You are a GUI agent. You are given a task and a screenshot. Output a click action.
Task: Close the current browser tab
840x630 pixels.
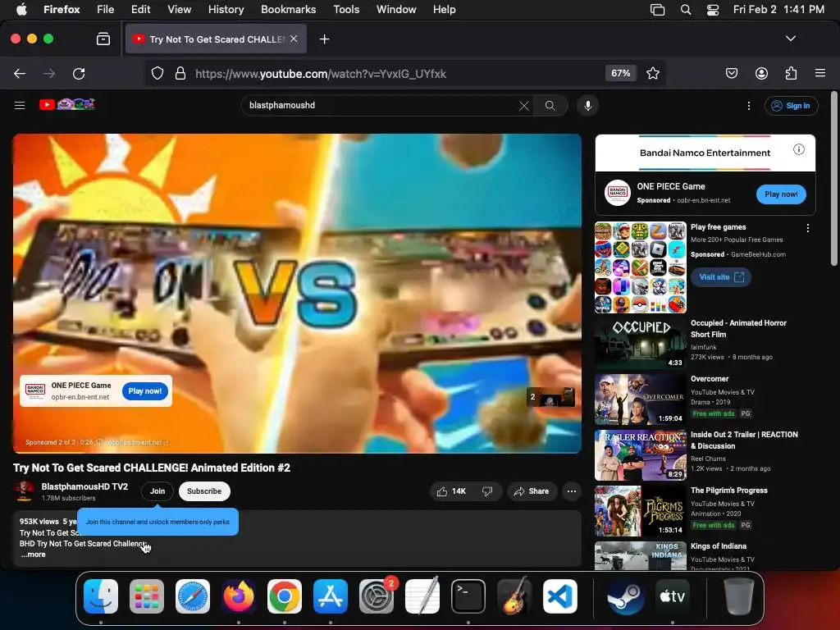click(x=294, y=39)
